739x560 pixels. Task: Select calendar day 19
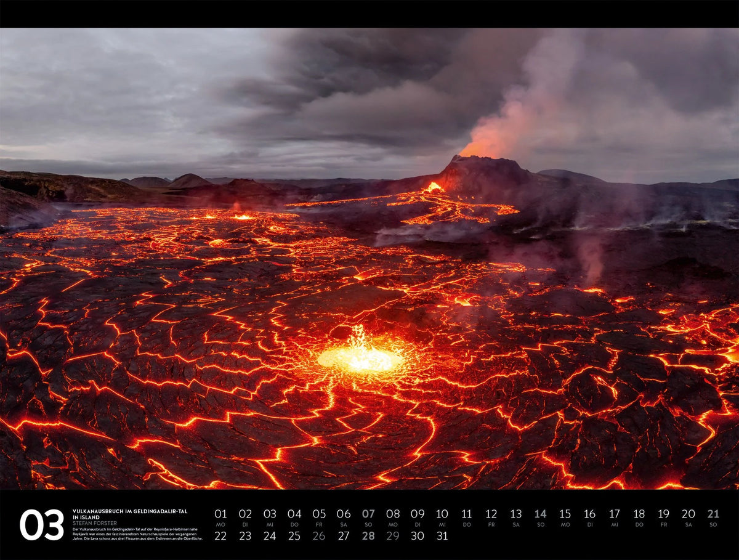tap(664, 514)
